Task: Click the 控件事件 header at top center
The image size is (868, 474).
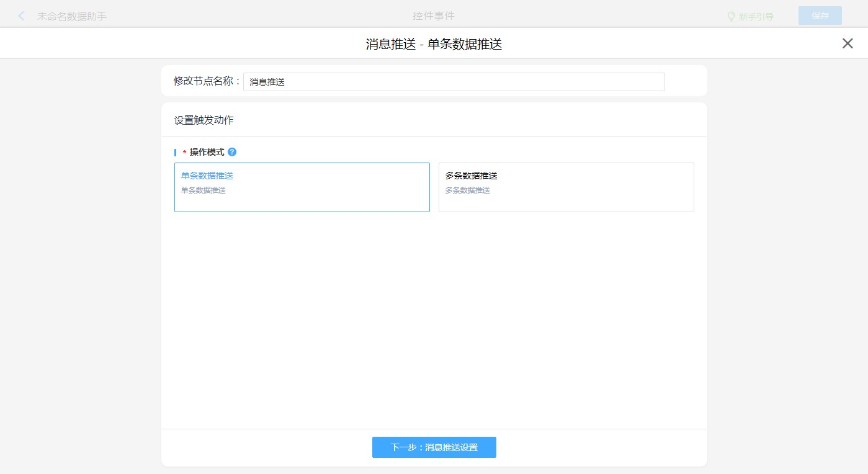Action: pos(434,16)
